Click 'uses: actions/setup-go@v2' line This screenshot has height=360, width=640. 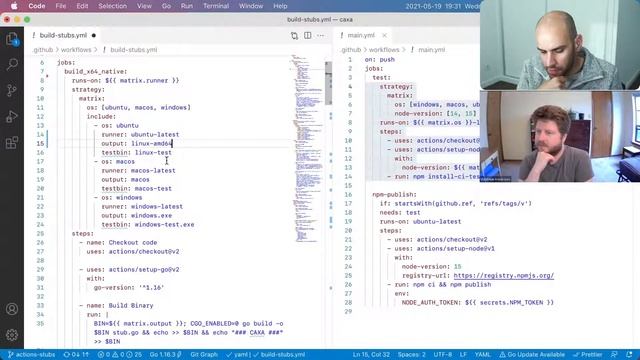(x=129, y=269)
